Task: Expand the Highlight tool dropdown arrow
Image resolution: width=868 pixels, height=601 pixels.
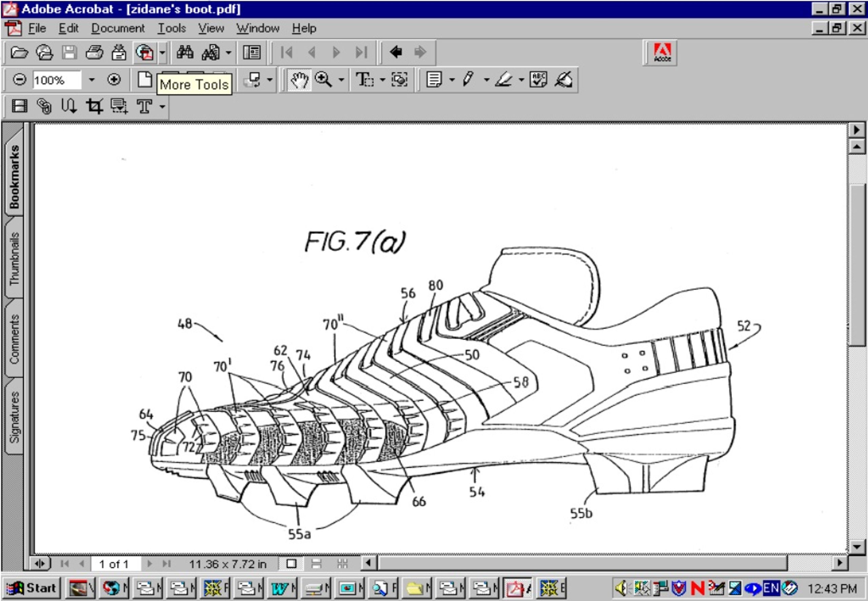Action: [521, 80]
